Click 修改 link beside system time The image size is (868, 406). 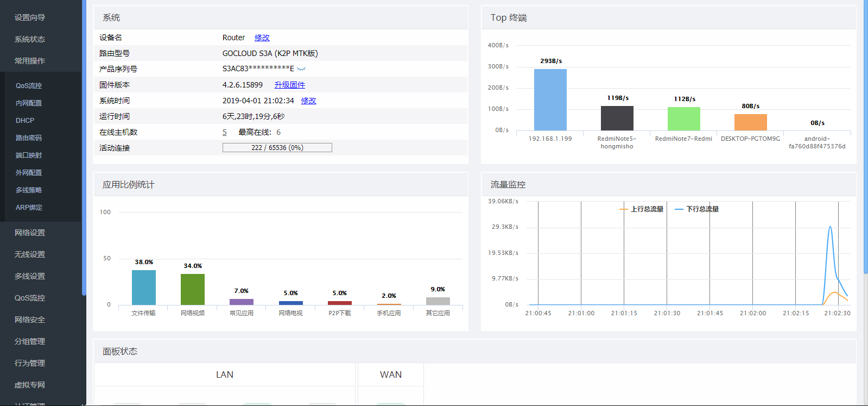coord(308,101)
